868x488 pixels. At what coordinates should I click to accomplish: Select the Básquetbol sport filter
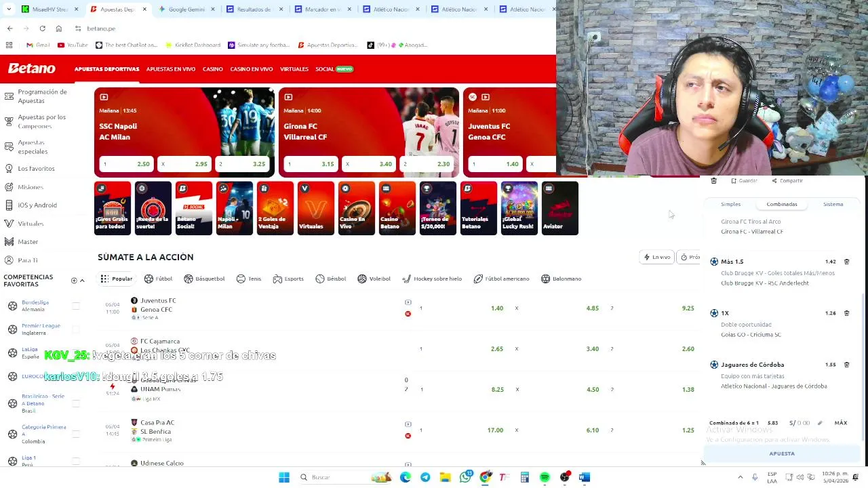tap(204, 279)
